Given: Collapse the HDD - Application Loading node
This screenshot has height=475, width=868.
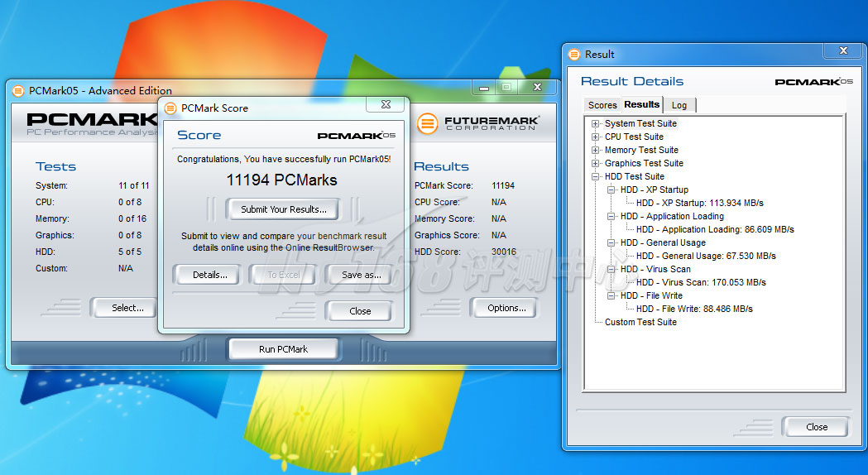Looking at the screenshot, I should pos(611,217).
